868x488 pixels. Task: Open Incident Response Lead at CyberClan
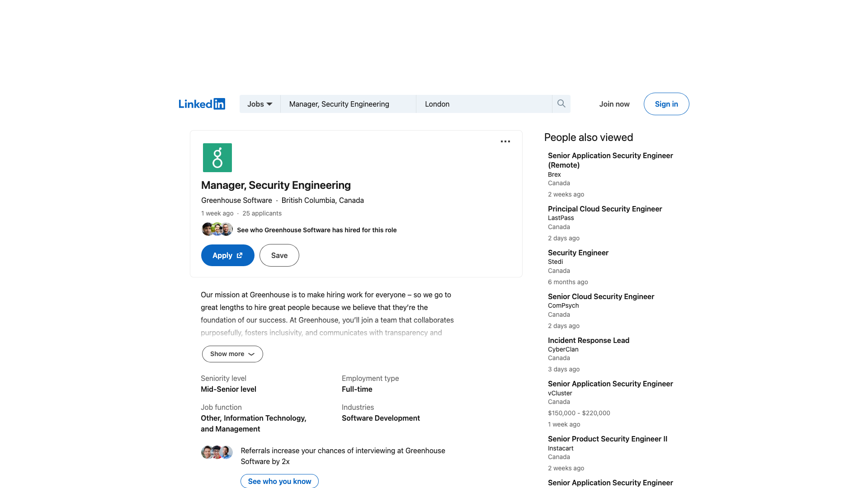[589, 340]
